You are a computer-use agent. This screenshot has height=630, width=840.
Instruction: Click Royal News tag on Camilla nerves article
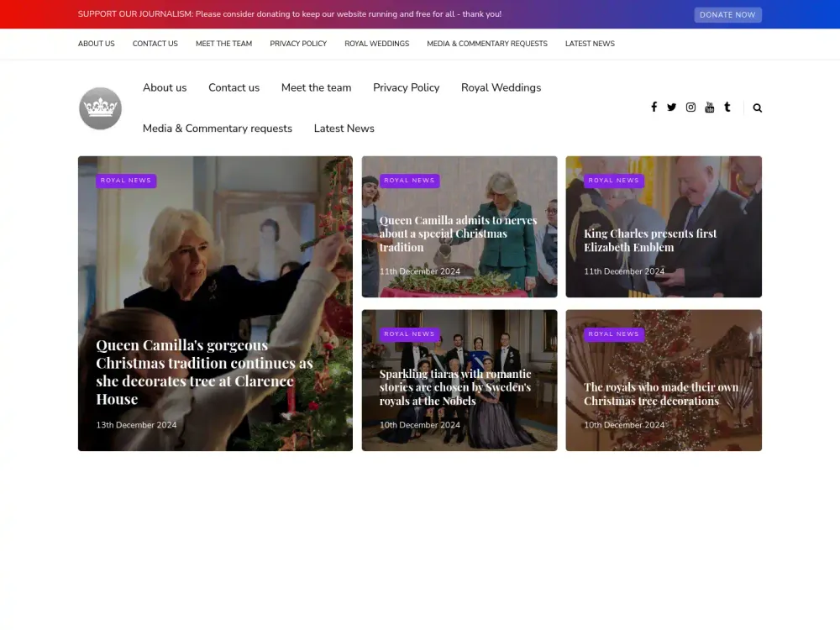[409, 181]
